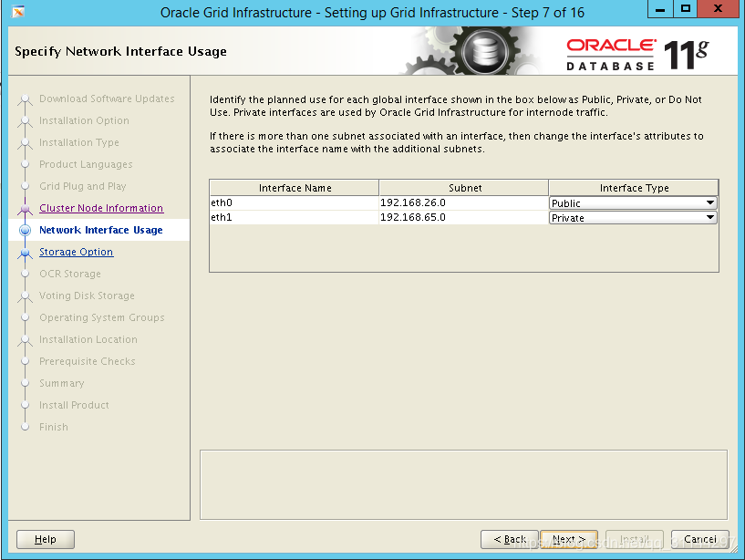Click the Installation Location step label
Image resolution: width=745 pixels, height=560 pixels.
[88, 339]
